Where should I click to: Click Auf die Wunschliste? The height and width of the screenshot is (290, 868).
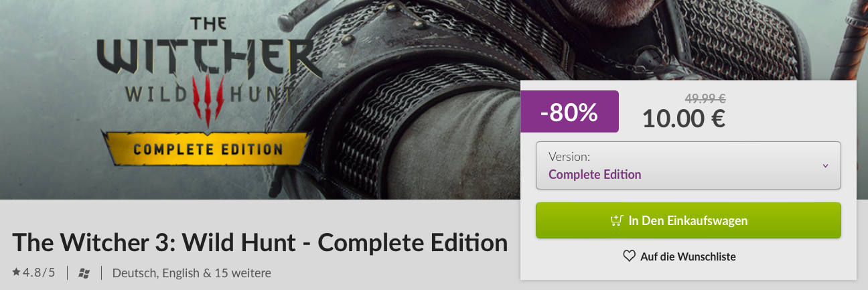(x=688, y=257)
